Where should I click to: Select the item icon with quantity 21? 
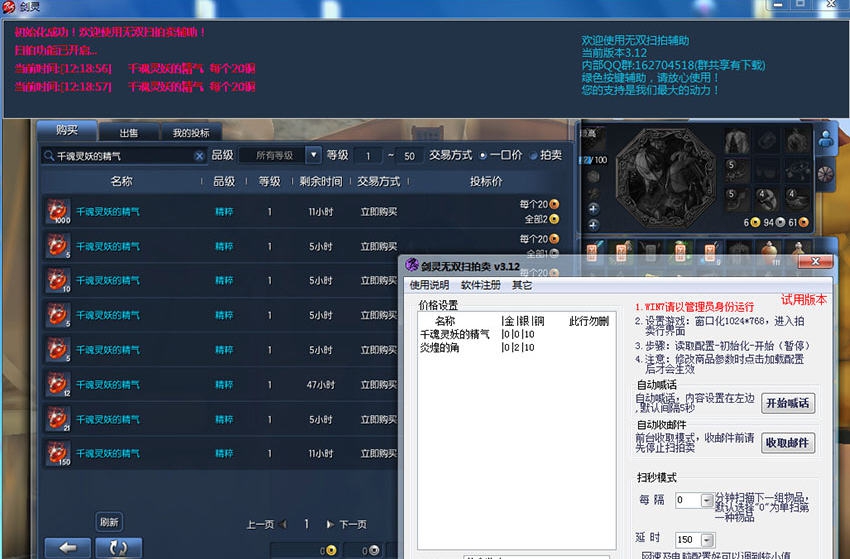tap(58, 419)
